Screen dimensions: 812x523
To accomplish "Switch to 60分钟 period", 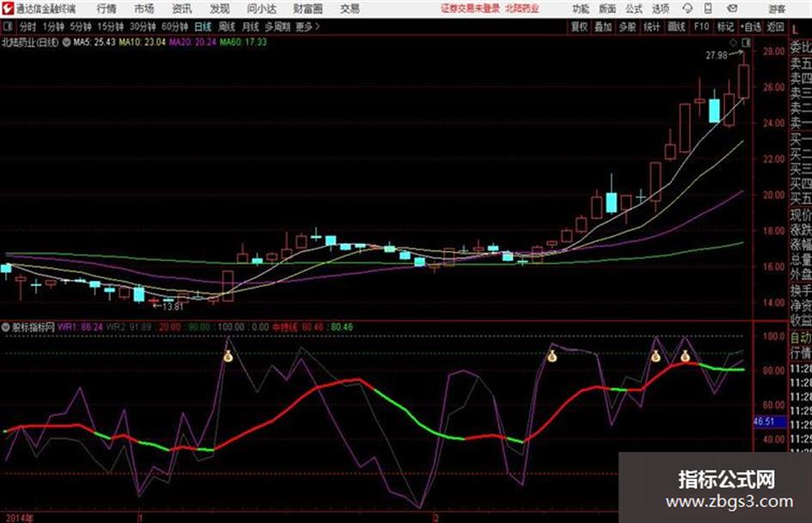I will coord(175,27).
